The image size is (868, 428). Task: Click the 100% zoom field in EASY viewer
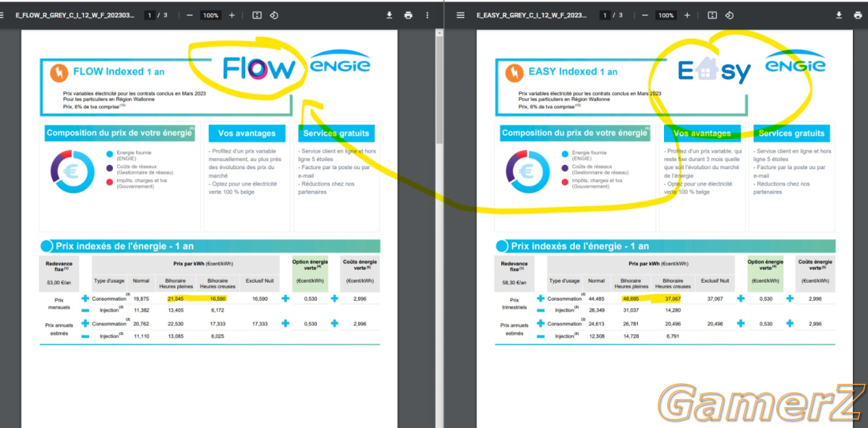coord(666,15)
